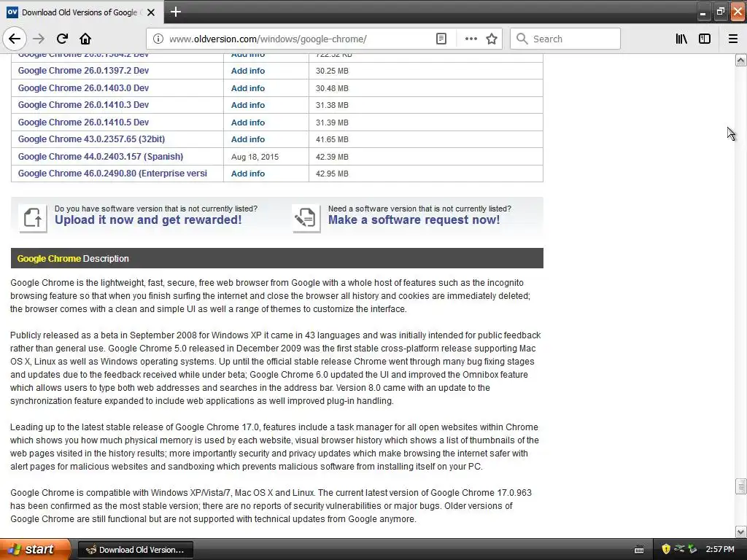Screen dimensions: 747x560
Task: Click the yellow security shield tray icon
Action: pos(666,549)
